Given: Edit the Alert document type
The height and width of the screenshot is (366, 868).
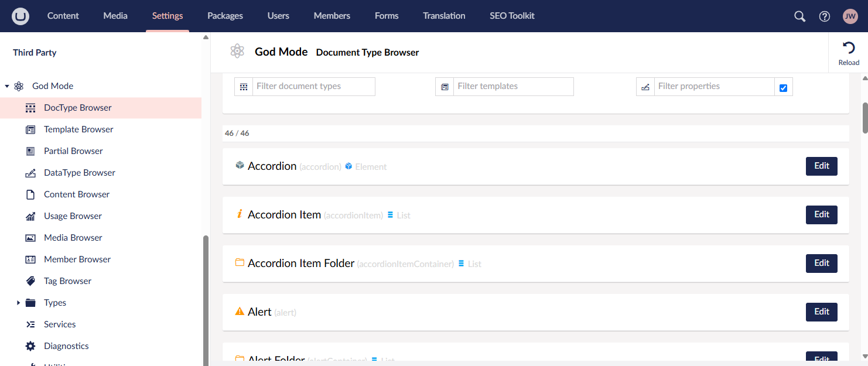Looking at the screenshot, I should pyautogui.click(x=821, y=312).
